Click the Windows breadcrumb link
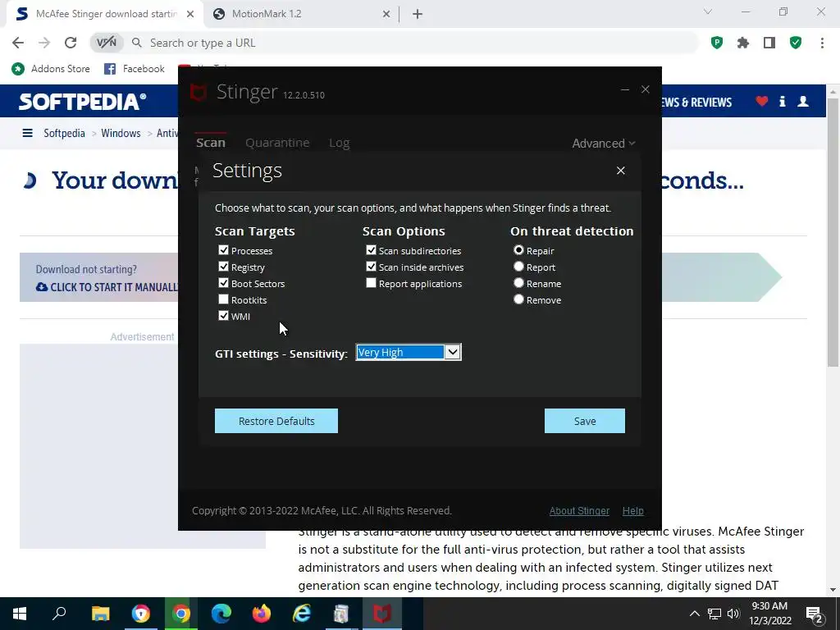Screen dimensions: 840x630 pyautogui.click(x=121, y=133)
